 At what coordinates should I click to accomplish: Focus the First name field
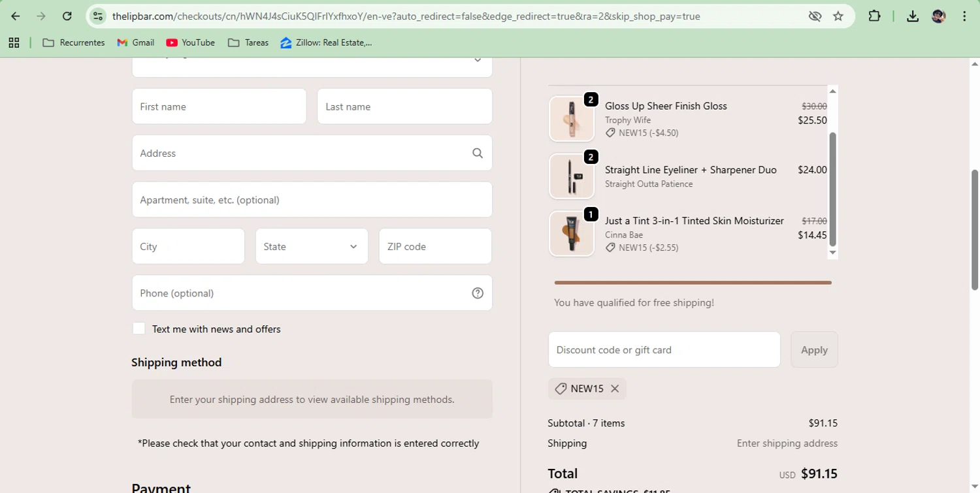tap(219, 106)
